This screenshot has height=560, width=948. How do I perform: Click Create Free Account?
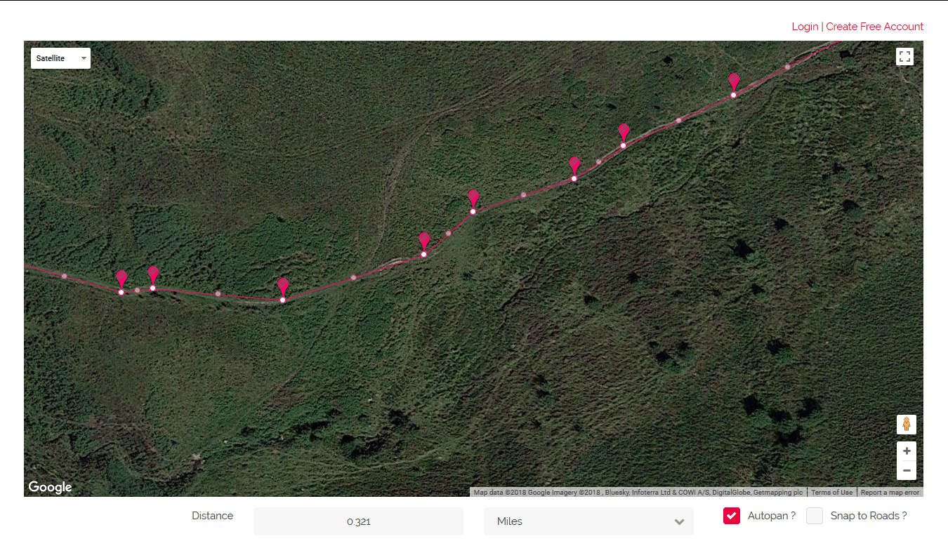coord(874,26)
